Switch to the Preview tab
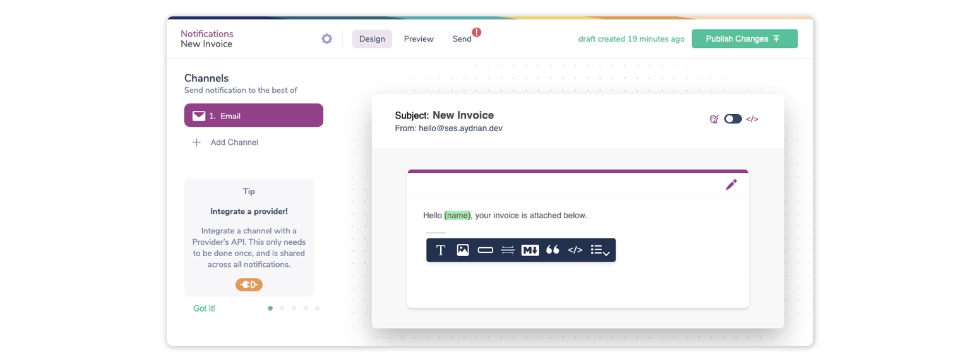The width and height of the screenshot is (980, 362). point(419,38)
